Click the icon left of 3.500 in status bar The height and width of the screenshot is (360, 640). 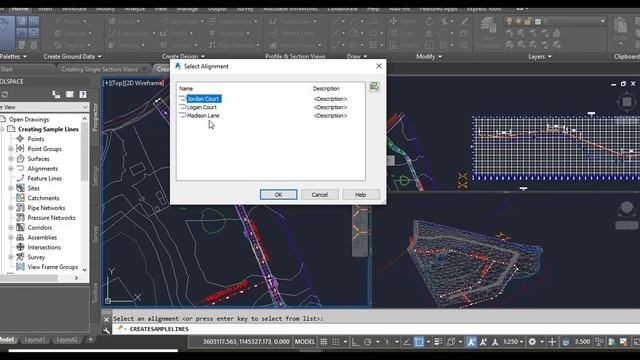(x=566, y=342)
